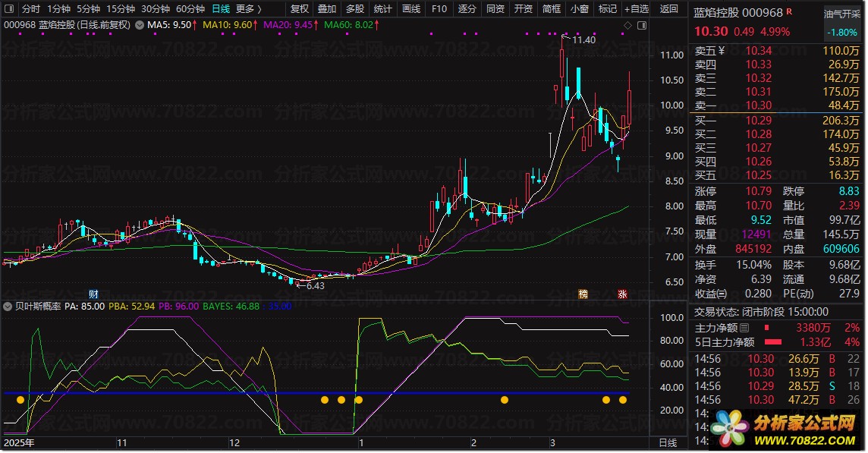868x453 pixels.
Task: Open dropdown arrow beside 贝叶斯概率 indicator
Action: (x=8, y=307)
